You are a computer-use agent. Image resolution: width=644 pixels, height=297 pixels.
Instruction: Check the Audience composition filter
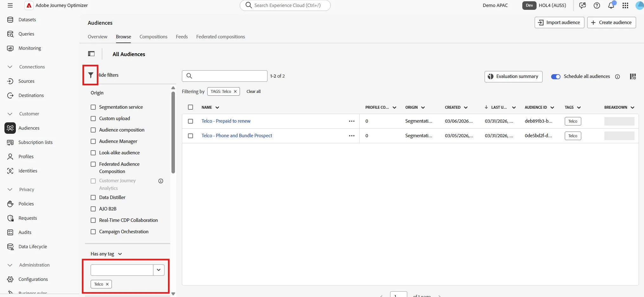[93, 130]
